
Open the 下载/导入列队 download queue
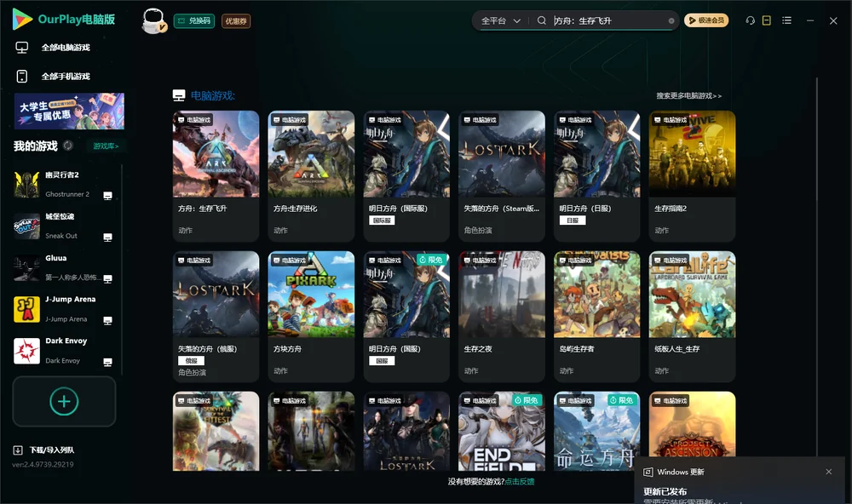[44, 450]
